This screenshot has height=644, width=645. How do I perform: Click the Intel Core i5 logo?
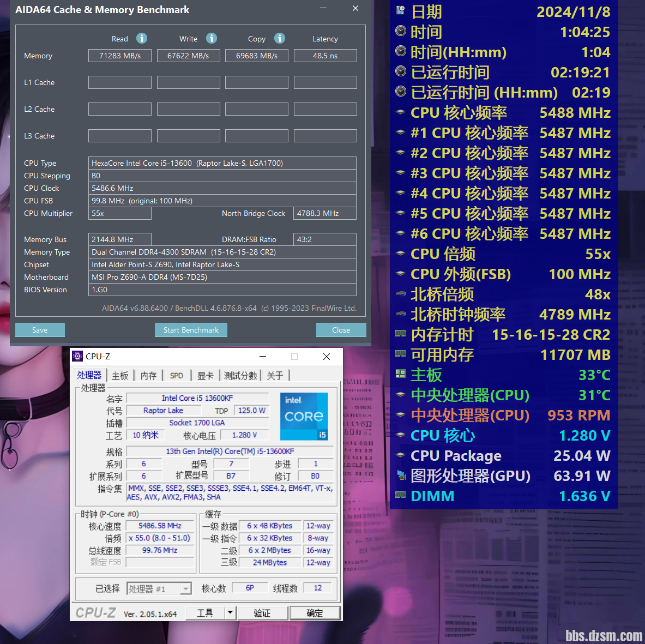coord(304,416)
